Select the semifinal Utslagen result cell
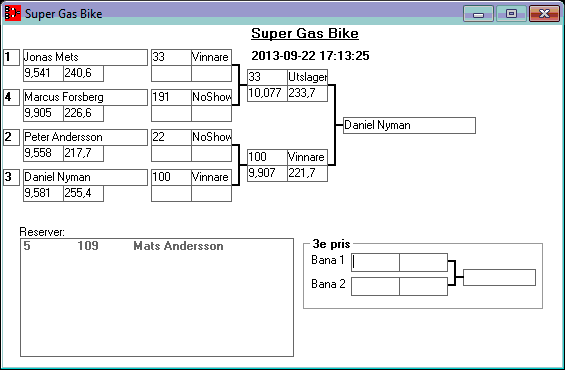 click(x=307, y=77)
